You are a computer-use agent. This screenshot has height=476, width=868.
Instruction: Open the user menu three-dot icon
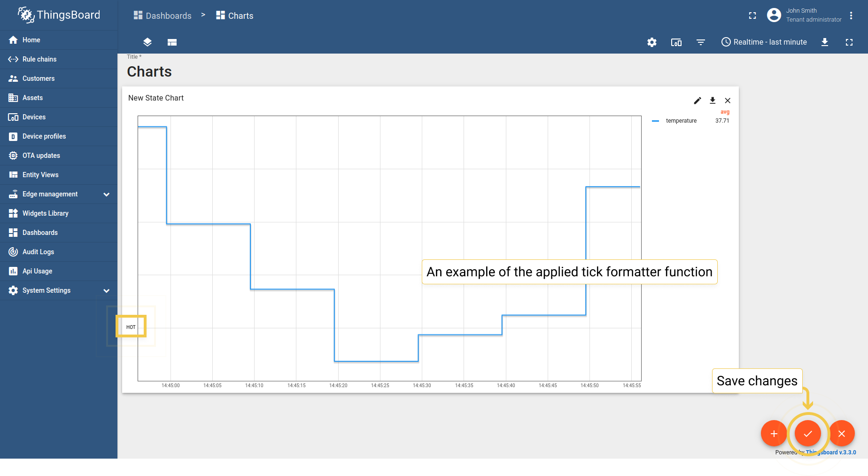click(851, 16)
